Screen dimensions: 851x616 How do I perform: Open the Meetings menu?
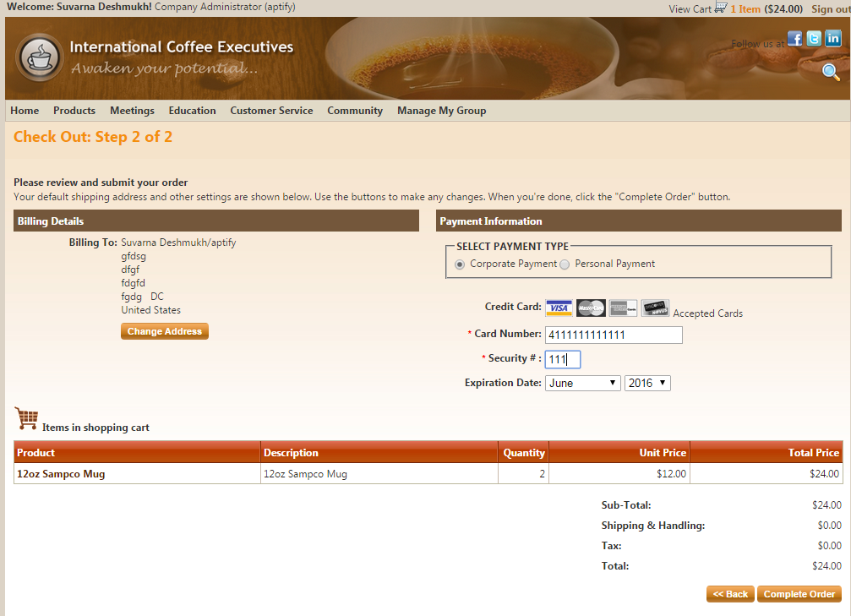(x=132, y=110)
